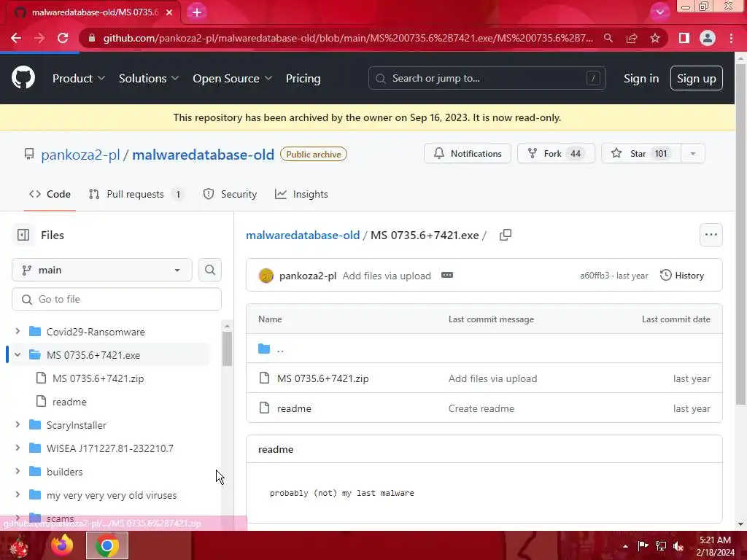Go to the Pricing page
Image resolution: width=747 pixels, height=560 pixels.
point(303,78)
